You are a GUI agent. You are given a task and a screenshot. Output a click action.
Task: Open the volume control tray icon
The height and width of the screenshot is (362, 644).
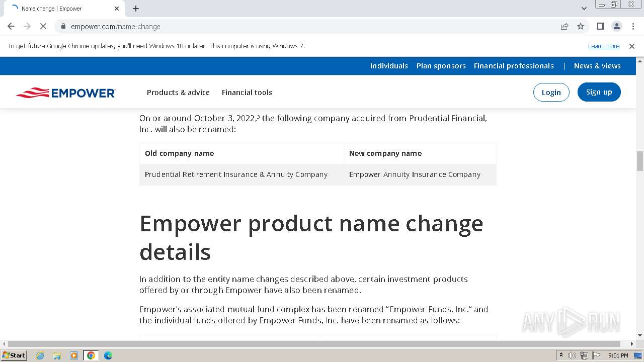[572, 355]
